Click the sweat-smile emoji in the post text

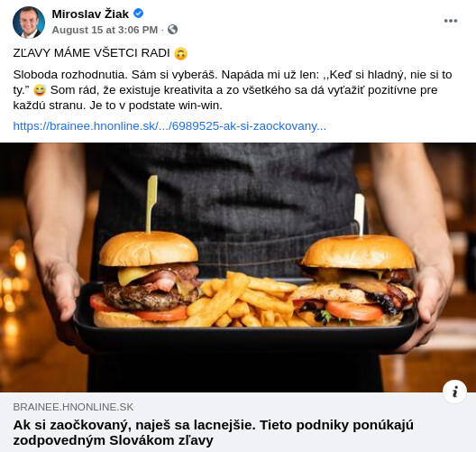click(40, 90)
